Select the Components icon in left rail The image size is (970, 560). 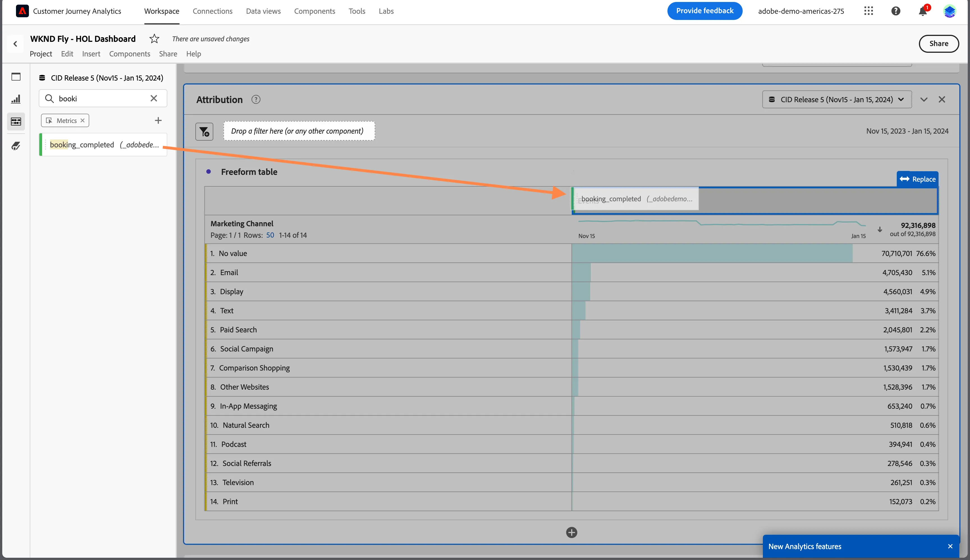click(x=16, y=122)
